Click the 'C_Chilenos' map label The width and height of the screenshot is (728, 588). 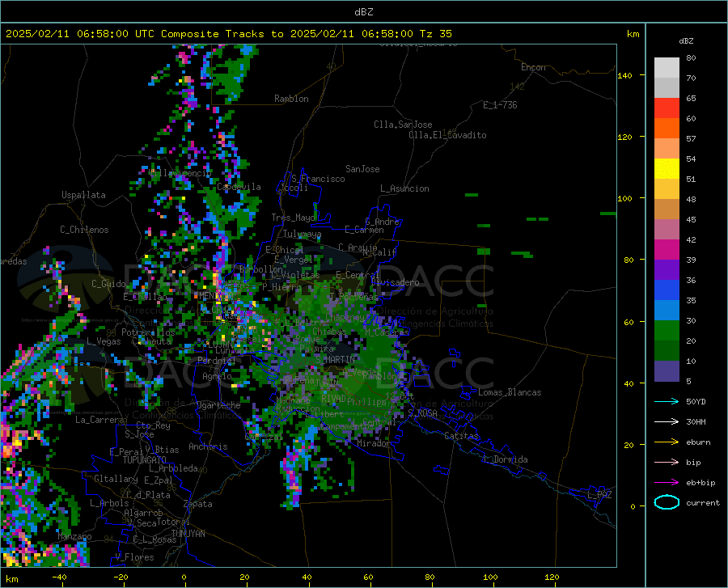pos(84,230)
